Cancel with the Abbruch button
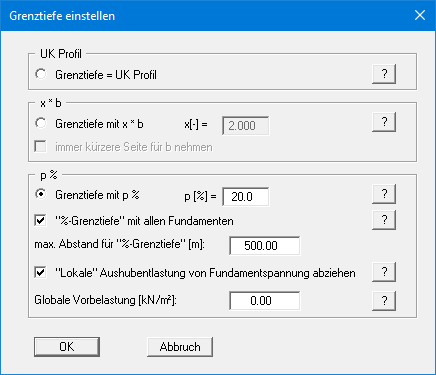The width and height of the screenshot is (436, 375). [180, 347]
